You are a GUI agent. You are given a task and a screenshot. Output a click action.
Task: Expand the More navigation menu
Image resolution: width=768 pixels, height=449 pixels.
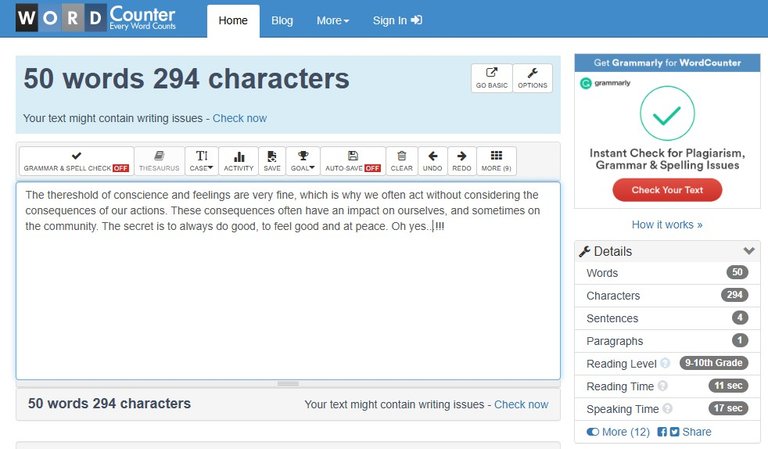click(333, 21)
